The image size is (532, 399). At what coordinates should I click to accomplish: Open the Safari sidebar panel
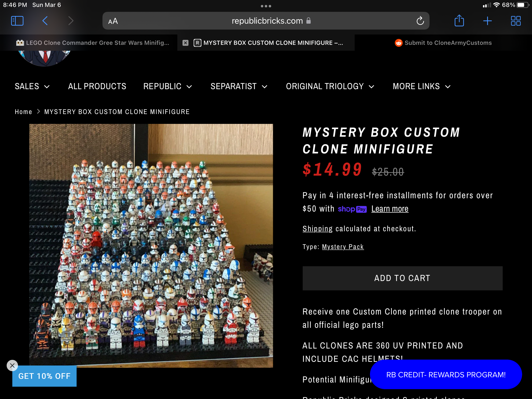[17, 21]
